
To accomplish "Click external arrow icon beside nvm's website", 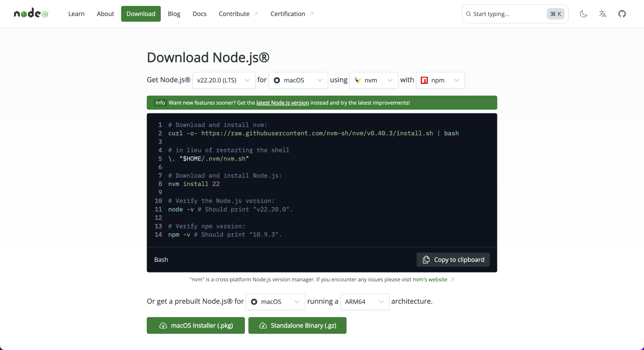I will click(x=452, y=280).
